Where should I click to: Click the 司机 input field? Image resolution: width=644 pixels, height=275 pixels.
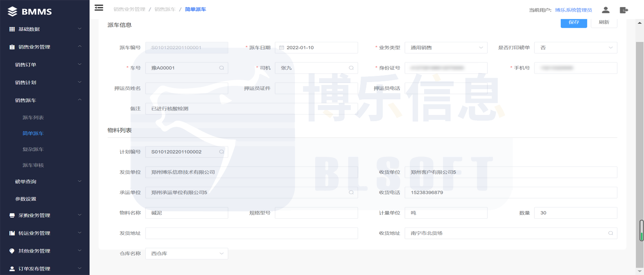tap(316, 68)
